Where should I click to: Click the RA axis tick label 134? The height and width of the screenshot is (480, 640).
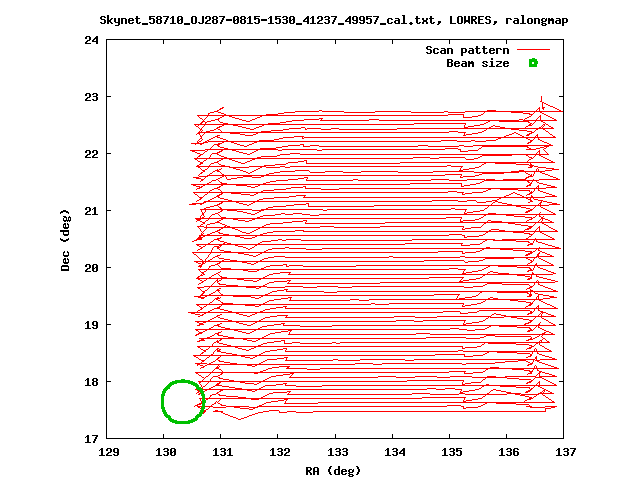tap(395, 452)
